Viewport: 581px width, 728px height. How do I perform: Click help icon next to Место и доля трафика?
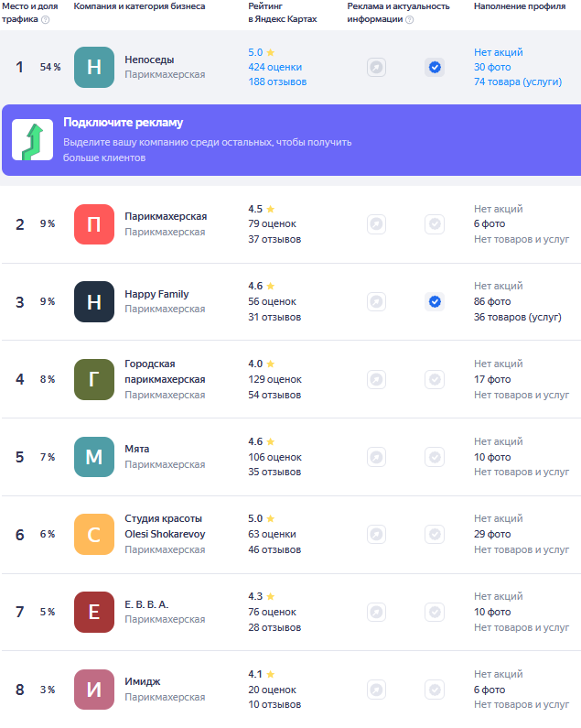coord(45,19)
